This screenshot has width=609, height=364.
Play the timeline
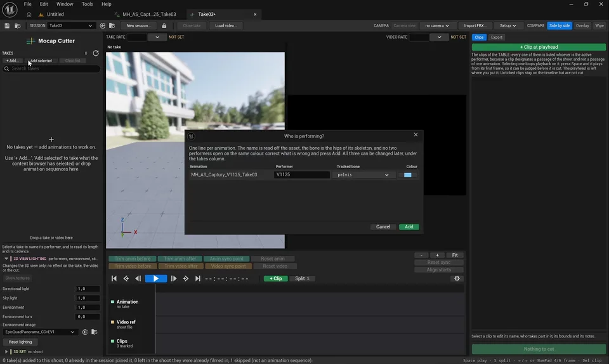pyautogui.click(x=156, y=278)
